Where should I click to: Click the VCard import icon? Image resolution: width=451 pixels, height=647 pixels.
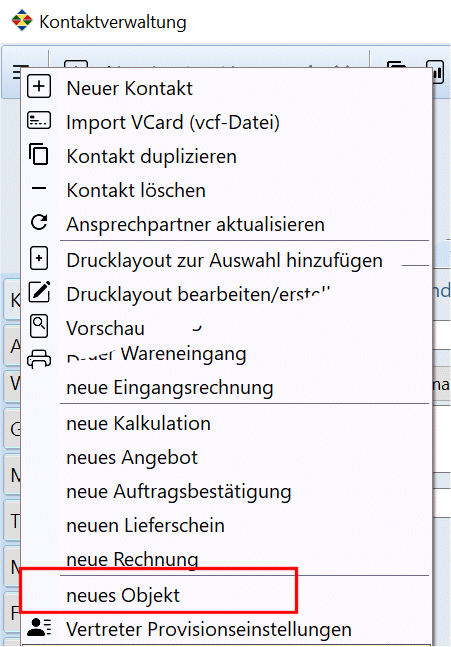tap(39, 121)
